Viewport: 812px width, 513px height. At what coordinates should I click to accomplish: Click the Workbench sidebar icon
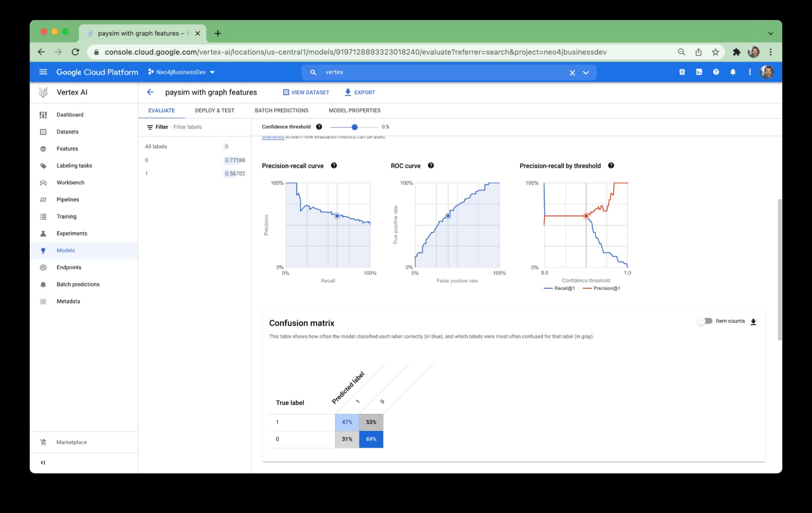43,183
